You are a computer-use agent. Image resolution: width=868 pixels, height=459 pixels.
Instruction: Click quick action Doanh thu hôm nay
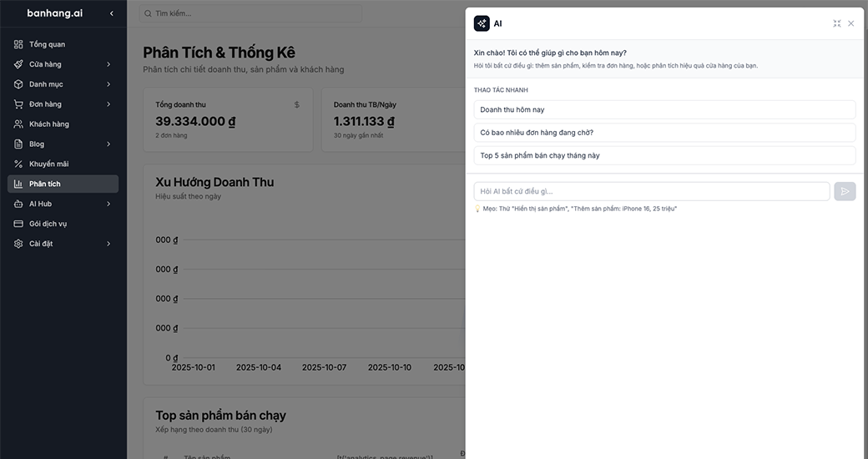pos(664,109)
